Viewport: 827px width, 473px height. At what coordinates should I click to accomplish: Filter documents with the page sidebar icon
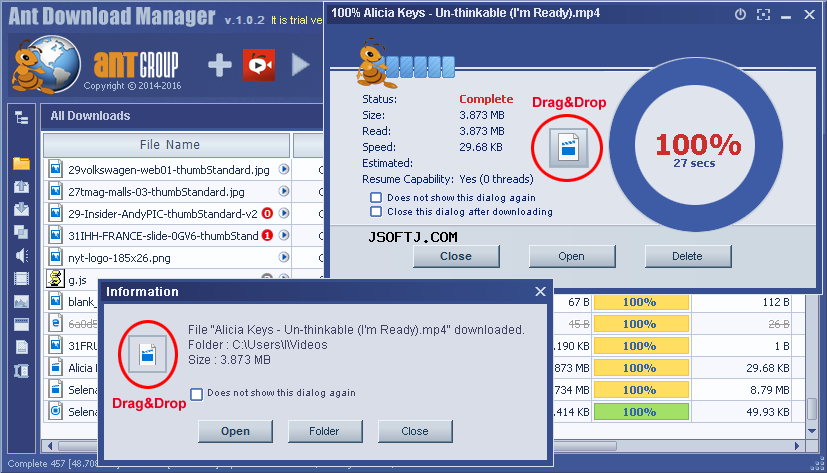point(22,347)
